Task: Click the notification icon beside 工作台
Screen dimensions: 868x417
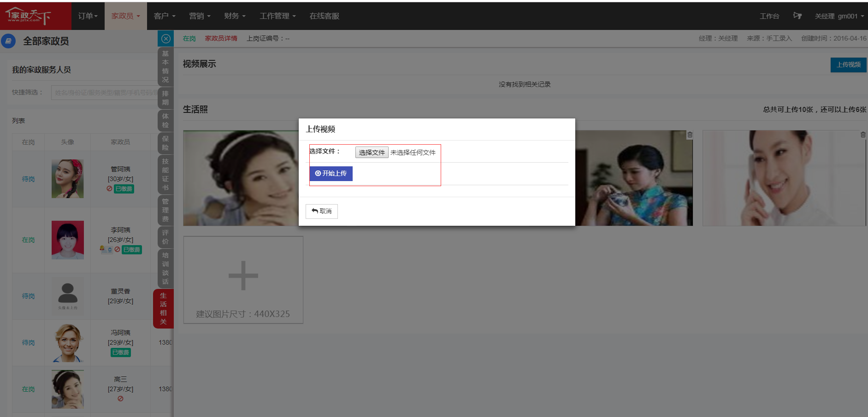Action: (797, 16)
